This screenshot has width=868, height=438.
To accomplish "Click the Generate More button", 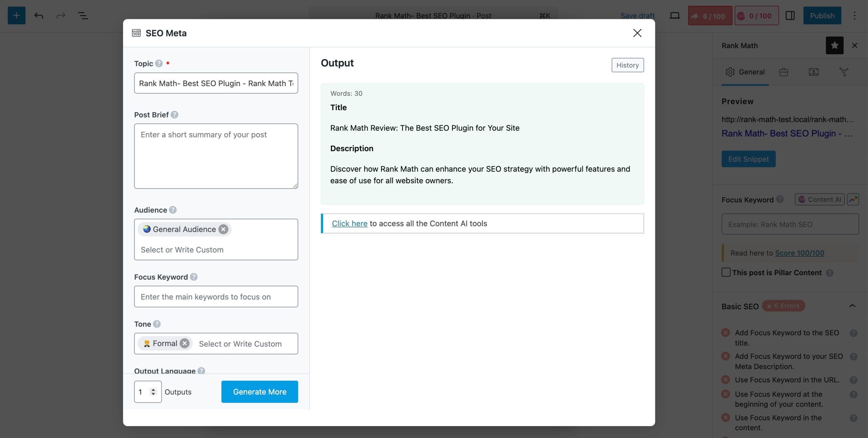I will [x=260, y=392].
